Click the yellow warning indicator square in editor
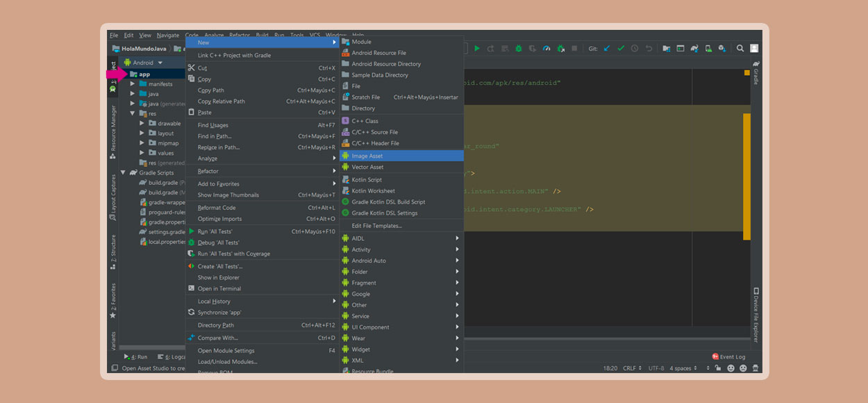The width and height of the screenshot is (868, 403). [747, 72]
